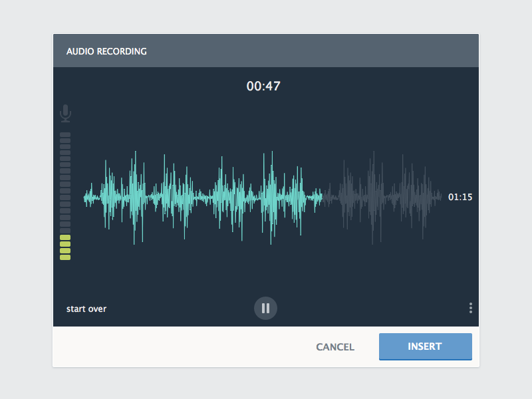Click the 01:15 total duration label
The height and width of the screenshot is (399, 532).
coord(461,197)
